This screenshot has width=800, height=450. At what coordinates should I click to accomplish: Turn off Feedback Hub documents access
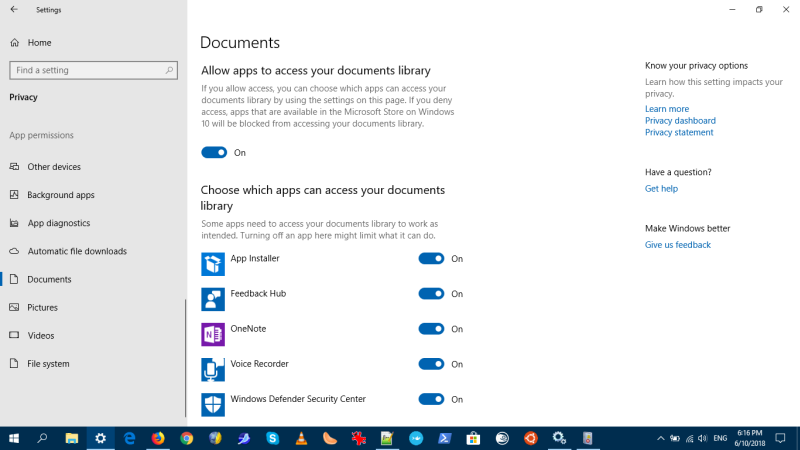(x=431, y=294)
